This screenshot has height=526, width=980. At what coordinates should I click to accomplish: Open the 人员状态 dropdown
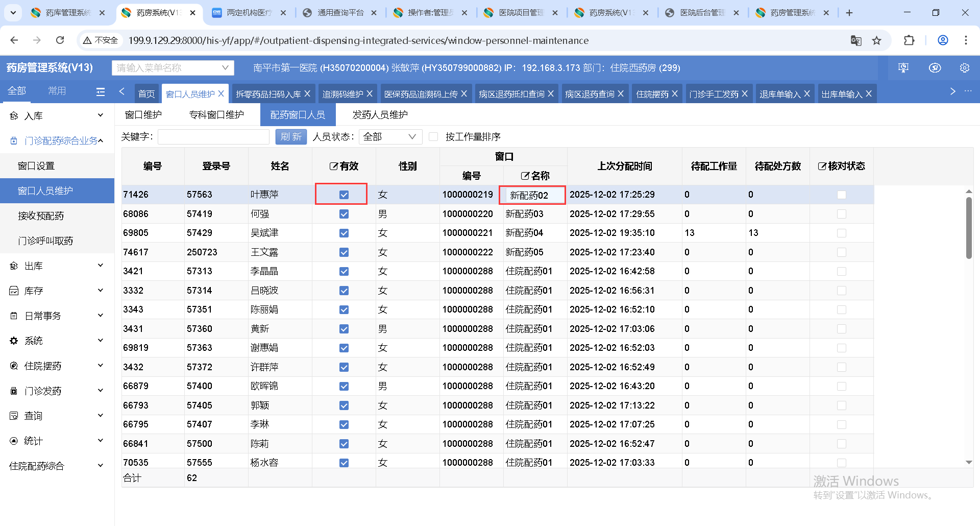(x=390, y=137)
